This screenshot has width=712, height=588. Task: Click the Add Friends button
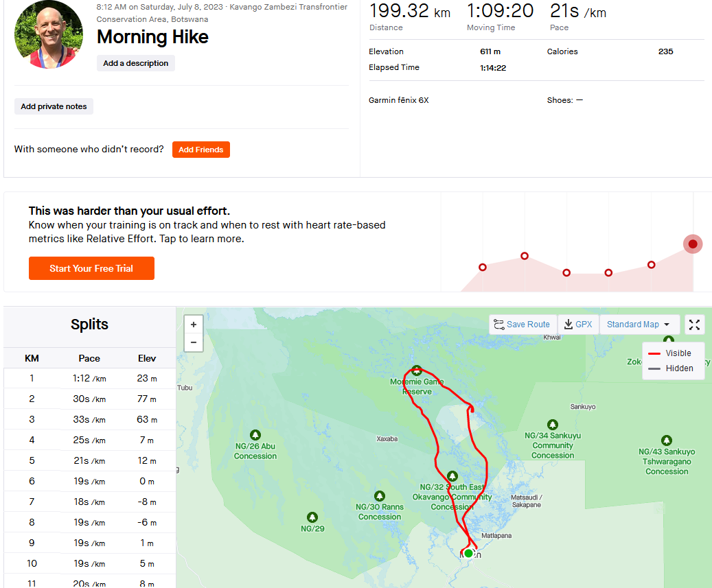[200, 150]
